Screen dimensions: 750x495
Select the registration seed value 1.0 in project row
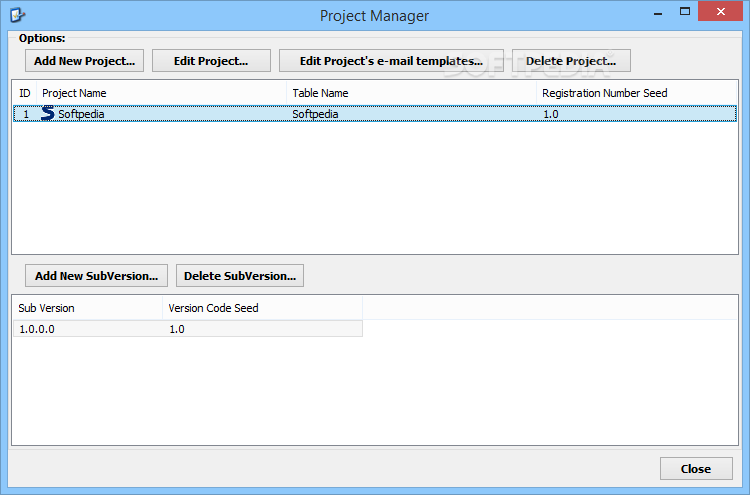pos(636,114)
